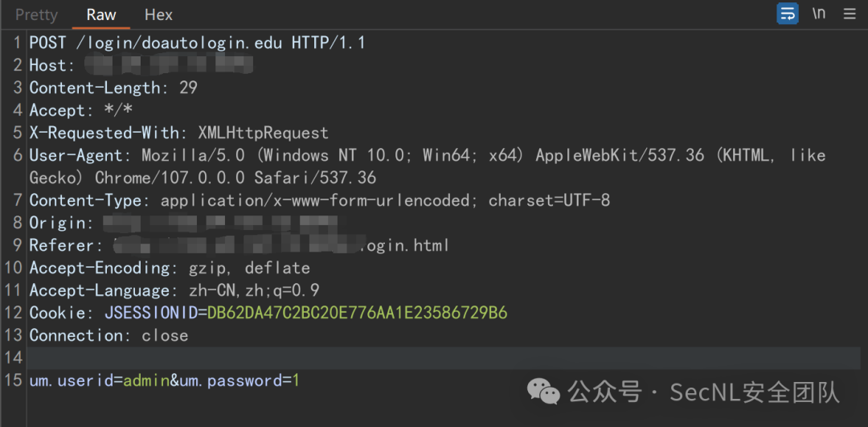
Task: Click the POST /login/doautologin.edu request line
Action: pos(198,43)
